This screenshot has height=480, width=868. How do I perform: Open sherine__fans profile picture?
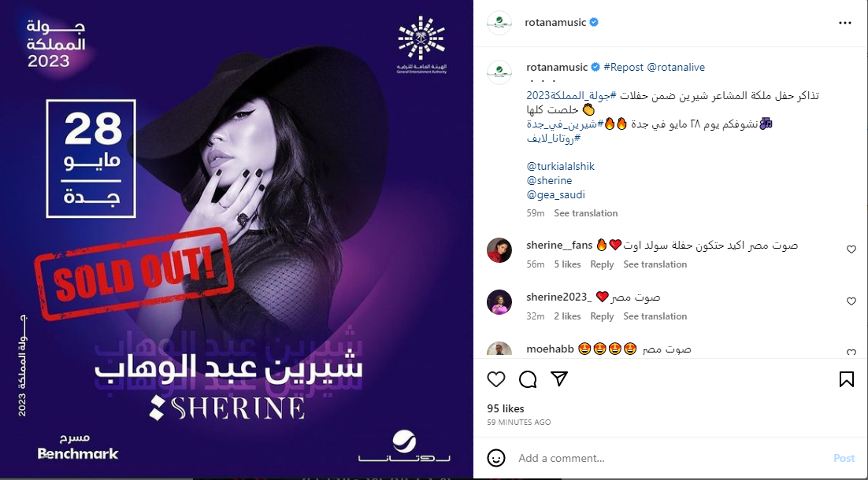coord(499,250)
